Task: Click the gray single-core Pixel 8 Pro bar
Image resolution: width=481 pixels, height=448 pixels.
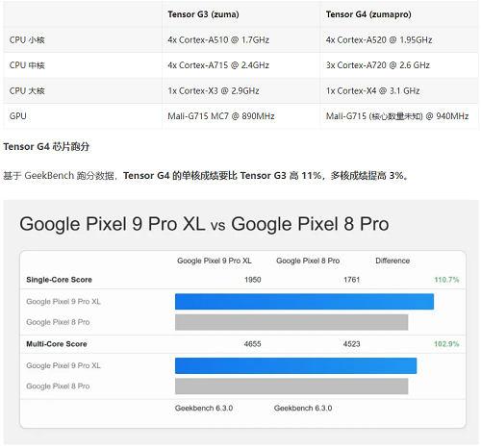Action: [291, 322]
